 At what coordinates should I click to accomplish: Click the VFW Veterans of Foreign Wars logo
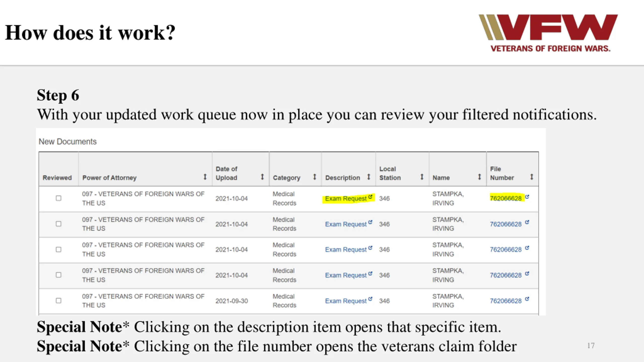coord(548,33)
